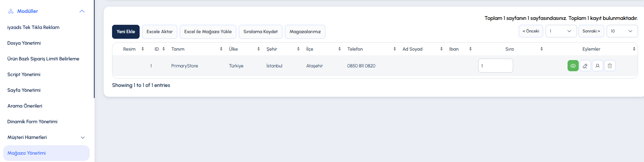
Task: Sort table by ID column arrows
Action: coord(164,49)
